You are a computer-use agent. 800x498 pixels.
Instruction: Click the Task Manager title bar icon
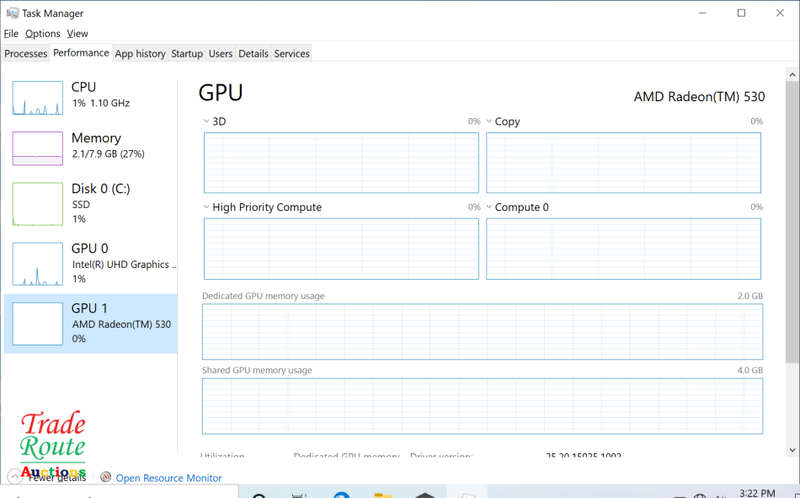[x=12, y=13]
